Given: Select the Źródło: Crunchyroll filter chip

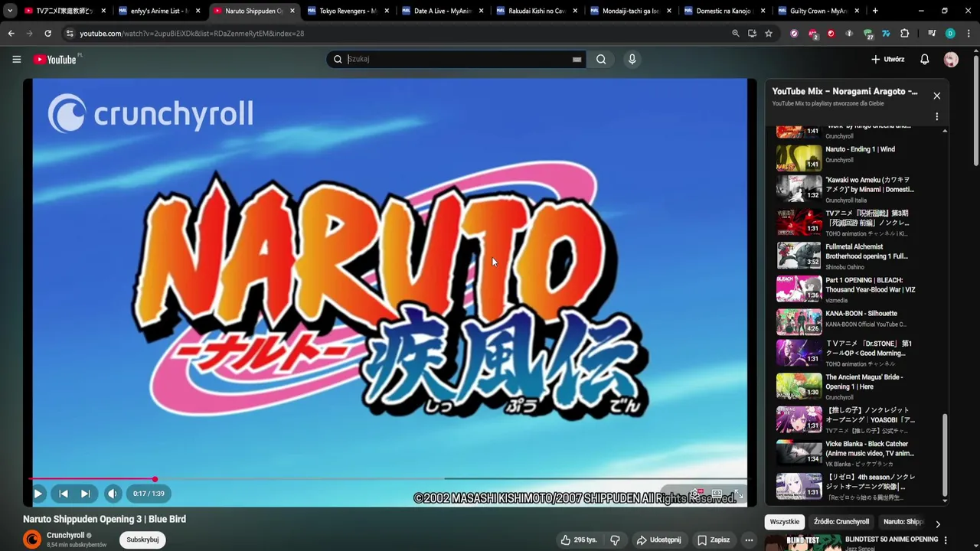Looking at the screenshot, I should click(841, 522).
